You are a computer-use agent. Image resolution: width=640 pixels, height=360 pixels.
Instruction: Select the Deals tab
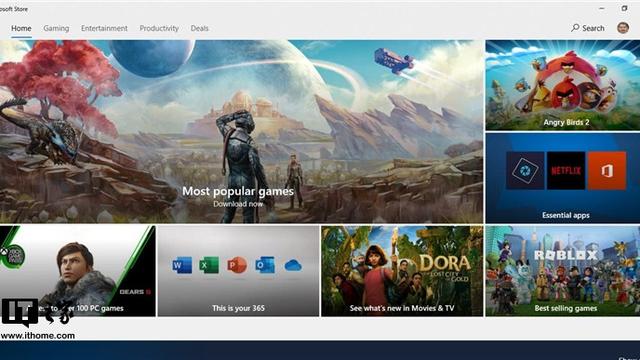[x=200, y=28]
